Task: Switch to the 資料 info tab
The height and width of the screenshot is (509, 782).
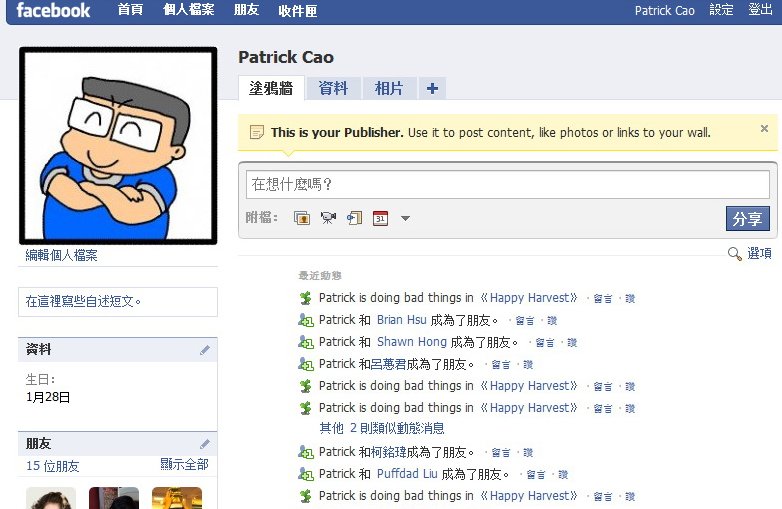Action: point(333,88)
